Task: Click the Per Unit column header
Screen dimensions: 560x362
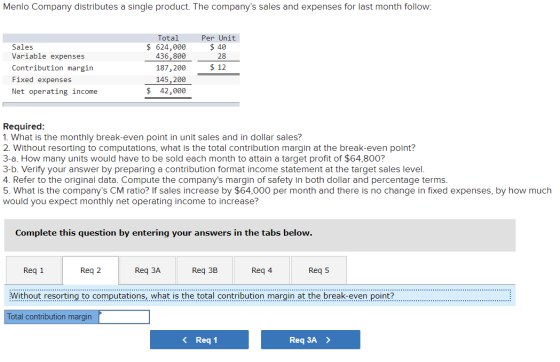Action: click(219, 38)
